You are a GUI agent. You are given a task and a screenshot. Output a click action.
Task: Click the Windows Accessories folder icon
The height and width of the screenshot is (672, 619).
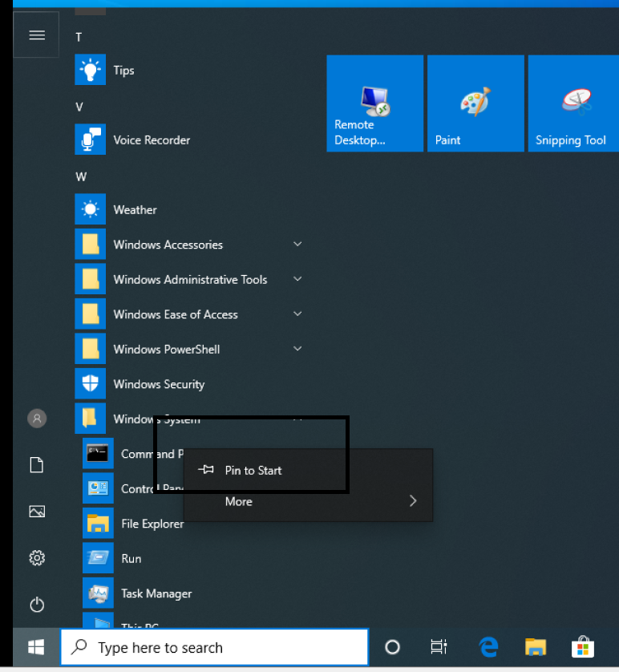pyautogui.click(x=90, y=245)
